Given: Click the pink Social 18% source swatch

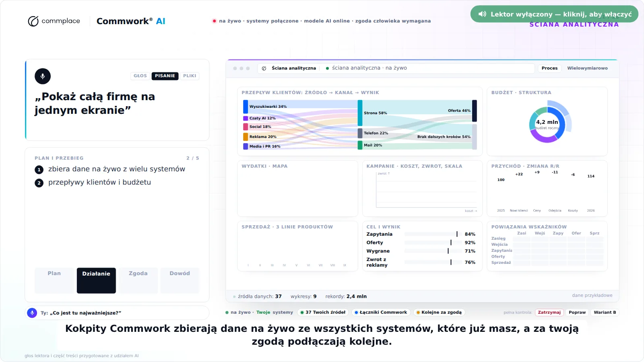Looking at the screenshot, I should (246, 127).
